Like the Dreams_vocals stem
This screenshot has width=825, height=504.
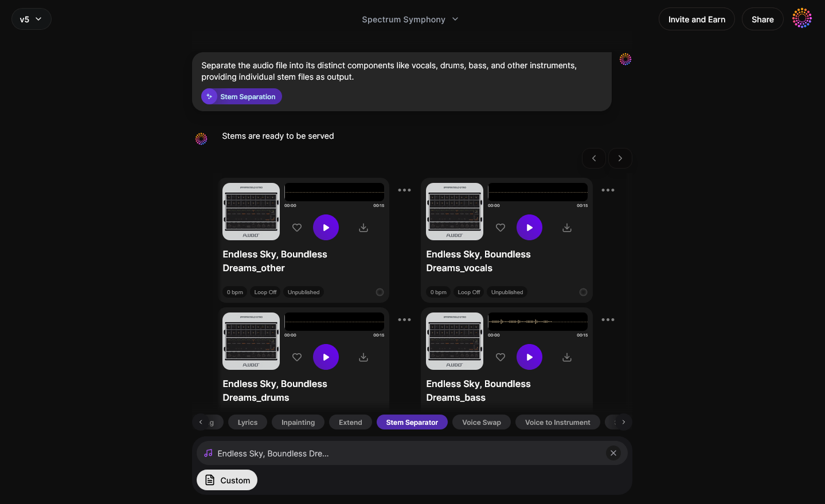point(501,228)
